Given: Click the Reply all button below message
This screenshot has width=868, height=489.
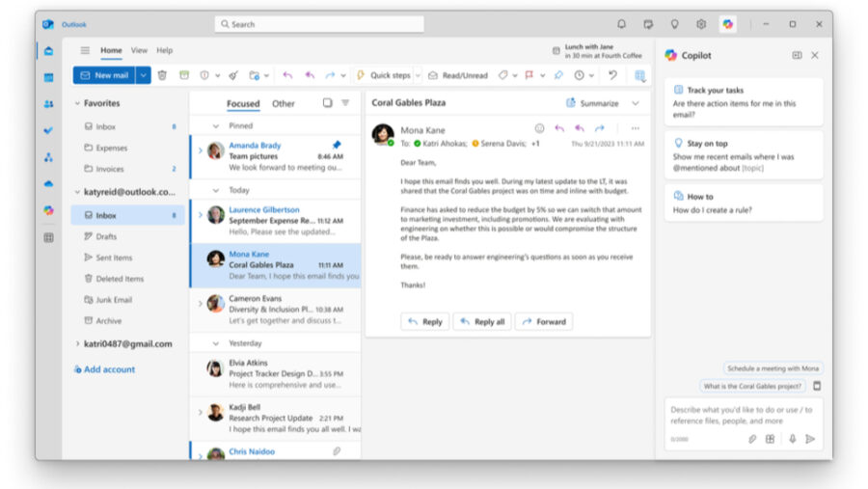Looking at the screenshot, I should (x=482, y=322).
